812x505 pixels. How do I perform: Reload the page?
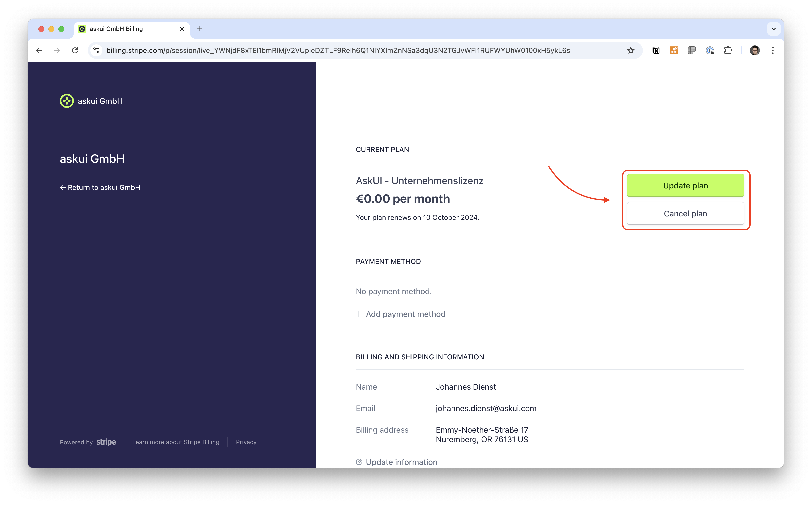[75, 50]
